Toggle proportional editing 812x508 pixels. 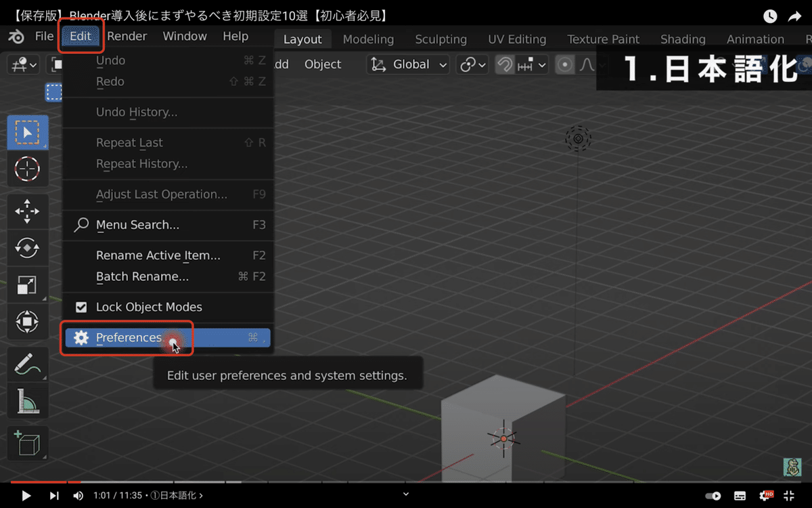(565, 65)
